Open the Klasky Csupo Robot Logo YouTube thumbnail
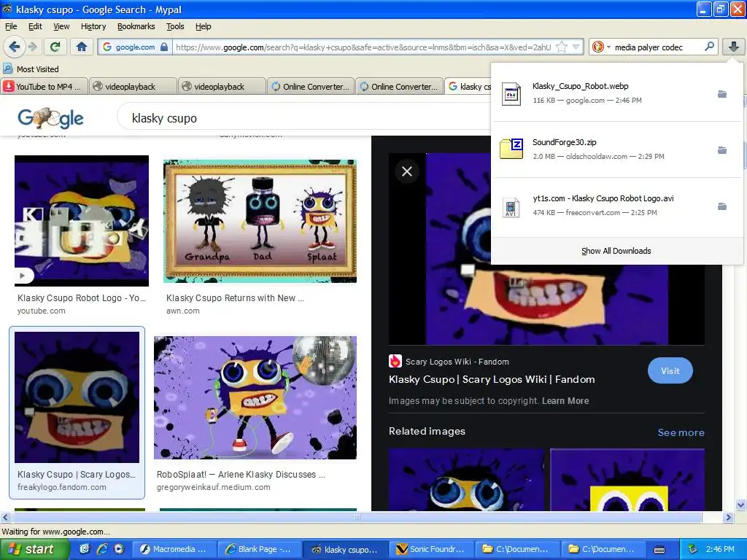 (x=82, y=220)
